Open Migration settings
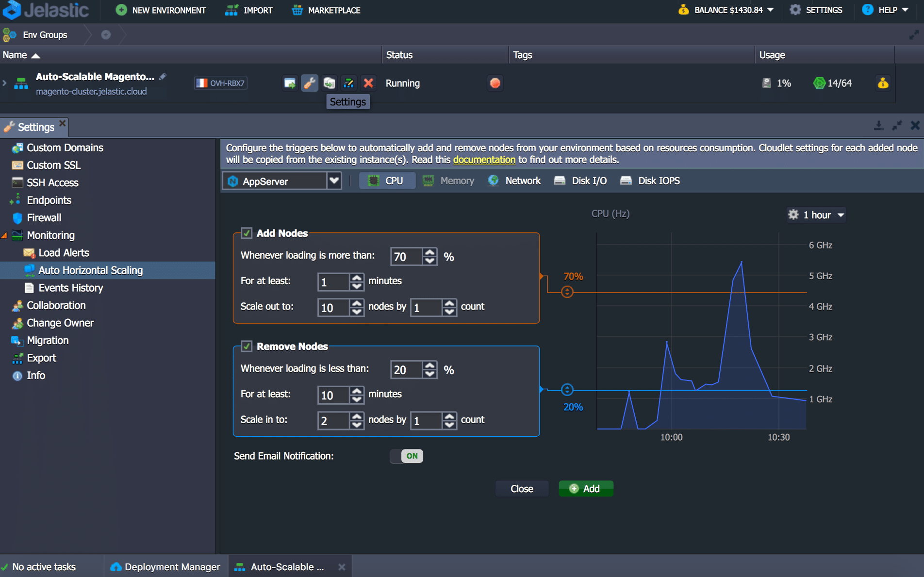 click(x=48, y=340)
